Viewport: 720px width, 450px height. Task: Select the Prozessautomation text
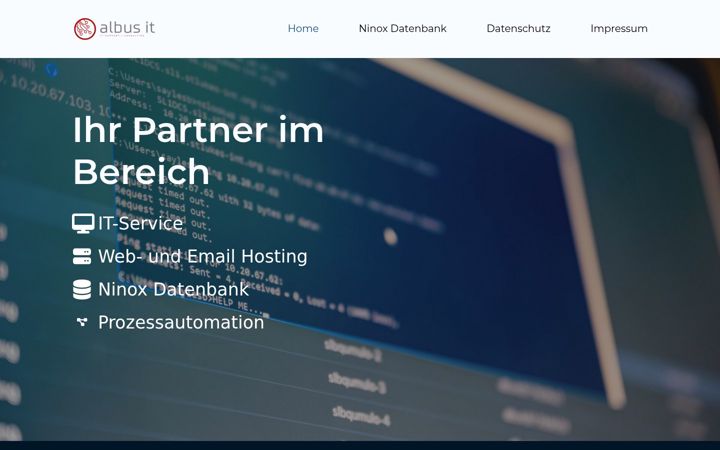pos(181,323)
